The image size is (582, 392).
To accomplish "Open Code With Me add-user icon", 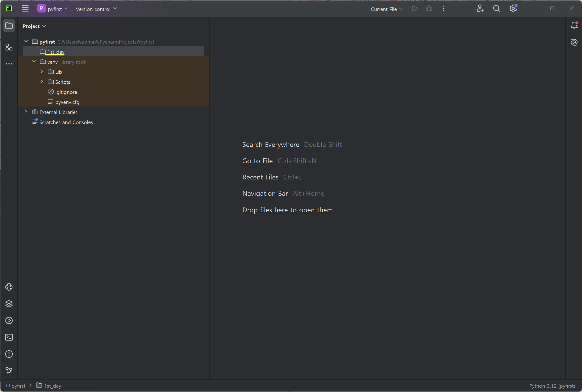I will [480, 9].
